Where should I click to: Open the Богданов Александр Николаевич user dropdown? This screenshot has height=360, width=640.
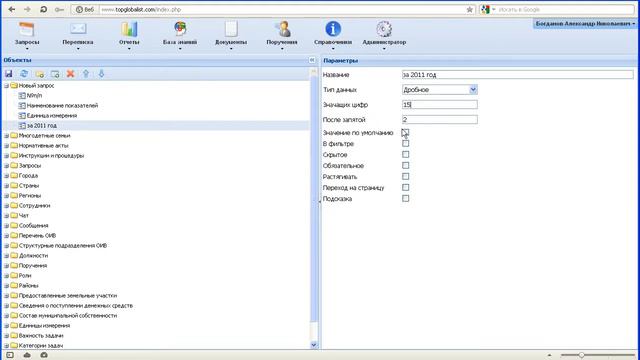coord(585,24)
